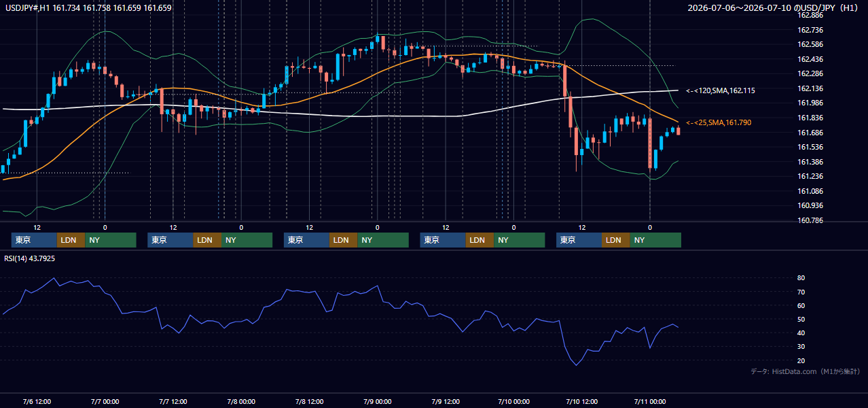The width and height of the screenshot is (868, 408).
Task: Click price axis value 162.286
Action: click(811, 73)
